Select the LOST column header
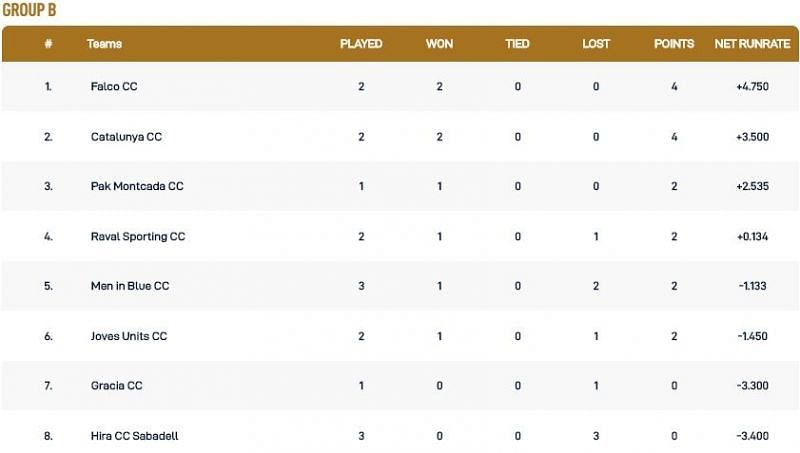Image resolution: width=800 pixels, height=453 pixels. tap(596, 44)
